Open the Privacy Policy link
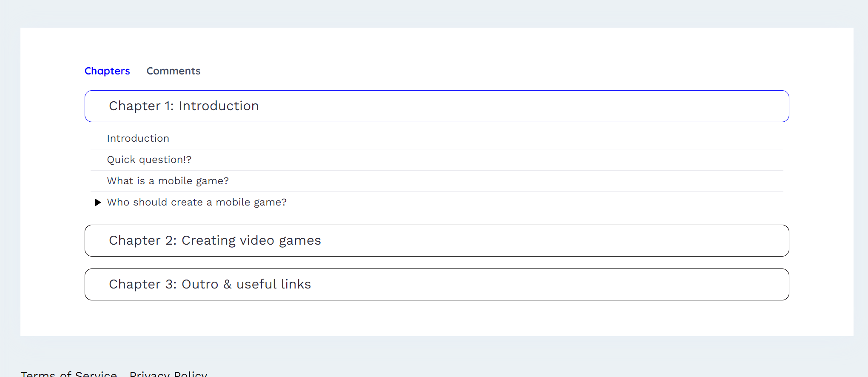 coord(168,374)
